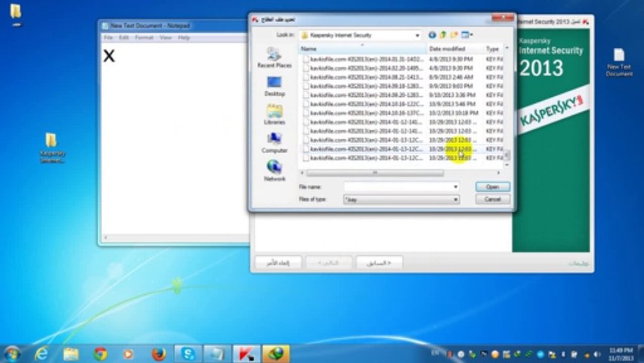The image size is (644, 363).
Task: Launch Google Chrome from the taskbar
Action: [x=100, y=354]
